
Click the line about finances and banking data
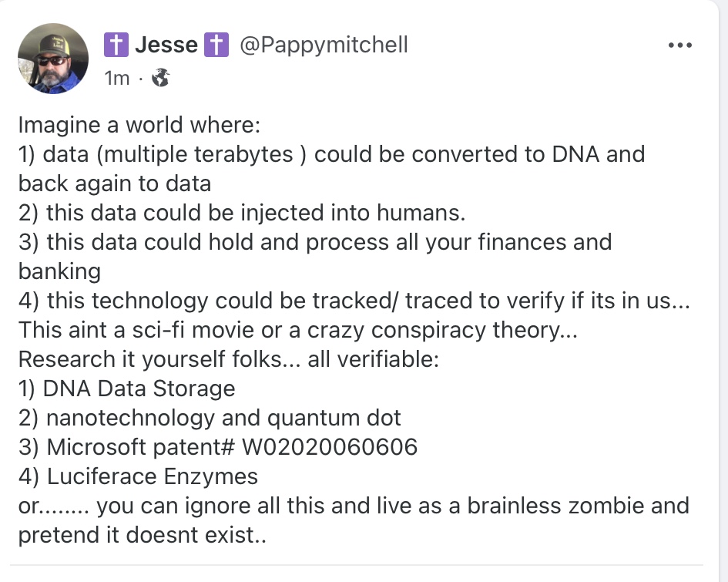314,242
